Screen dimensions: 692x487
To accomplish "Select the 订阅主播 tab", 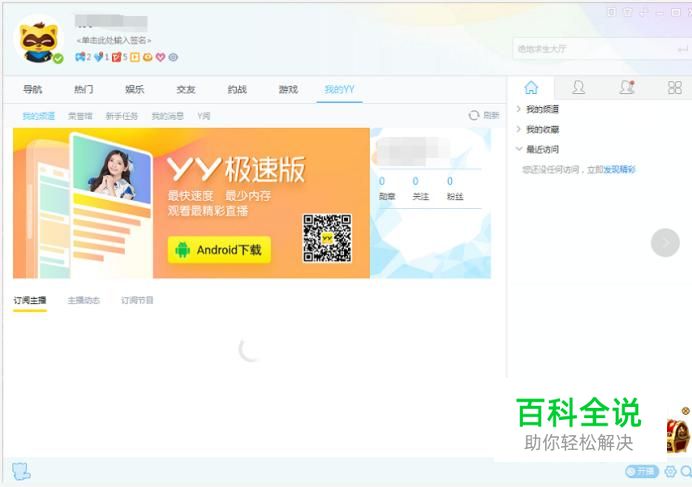I will [30, 300].
